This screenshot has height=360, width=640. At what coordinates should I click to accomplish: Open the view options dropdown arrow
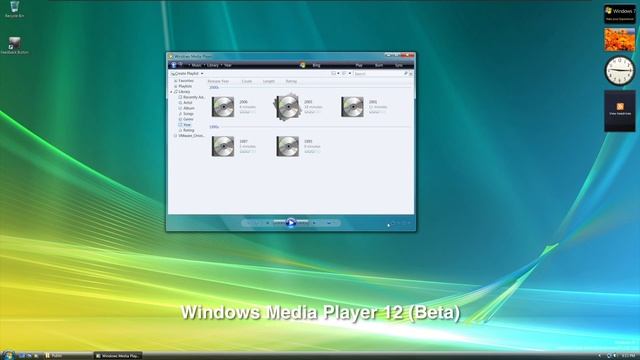338,73
